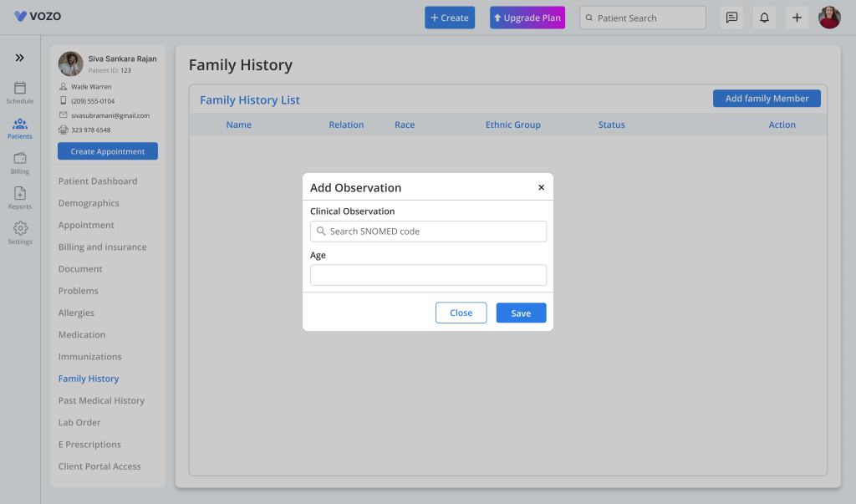Click the Age input field
This screenshot has height=504, width=856.
click(x=428, y=275)
